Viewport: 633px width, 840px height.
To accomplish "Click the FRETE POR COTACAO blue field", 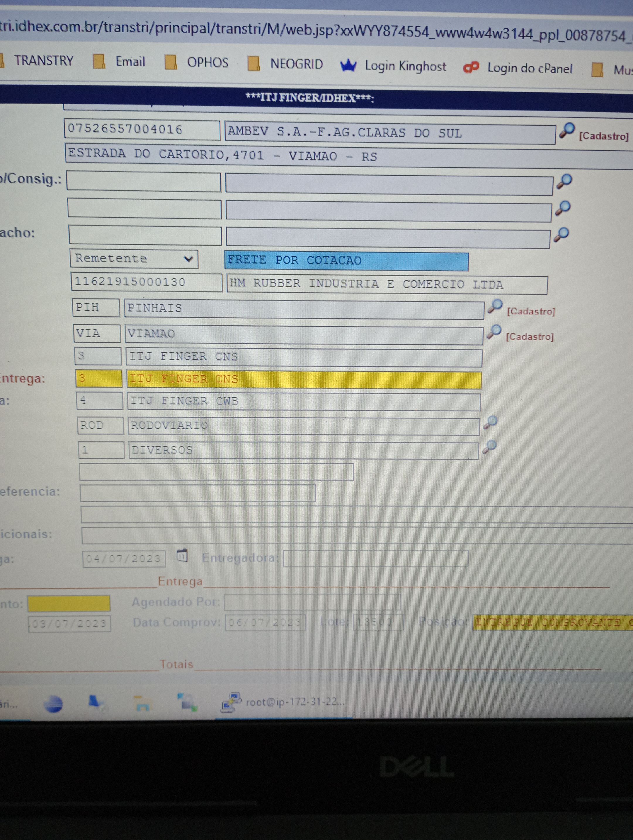I will point(346,260).
